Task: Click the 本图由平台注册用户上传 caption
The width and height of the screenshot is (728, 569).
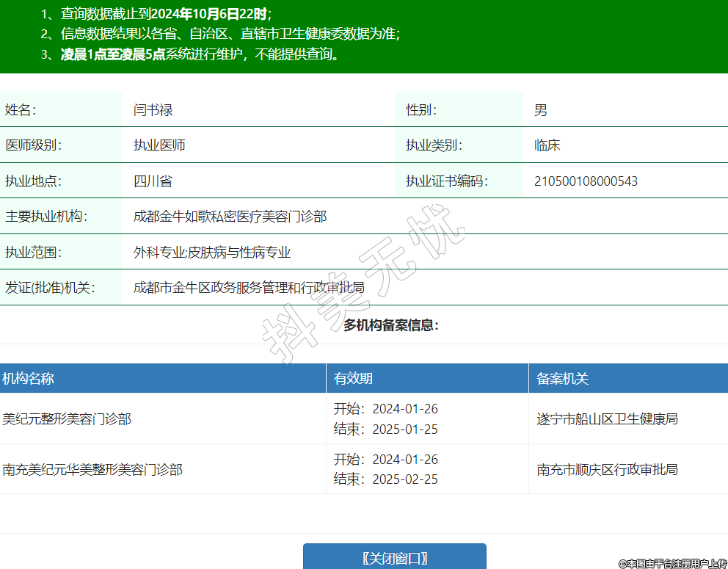Action: click(673, 563)
